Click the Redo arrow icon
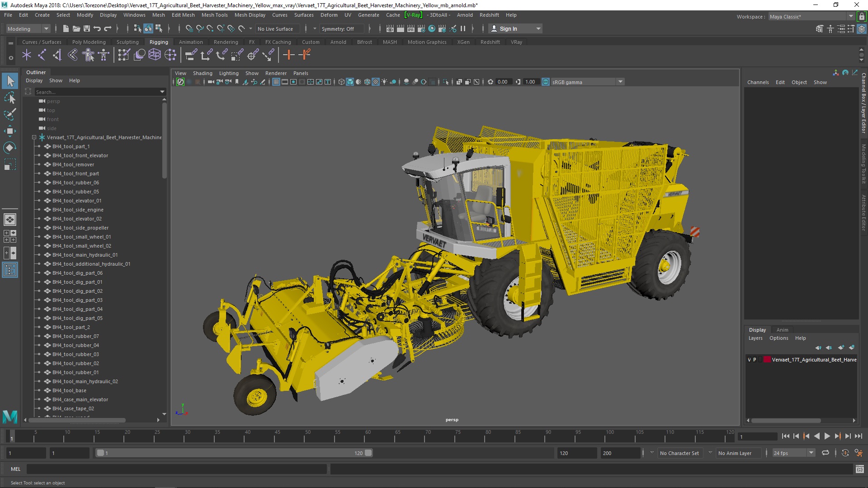Viewport: 868px width, 488px height. tap(108, 28)
